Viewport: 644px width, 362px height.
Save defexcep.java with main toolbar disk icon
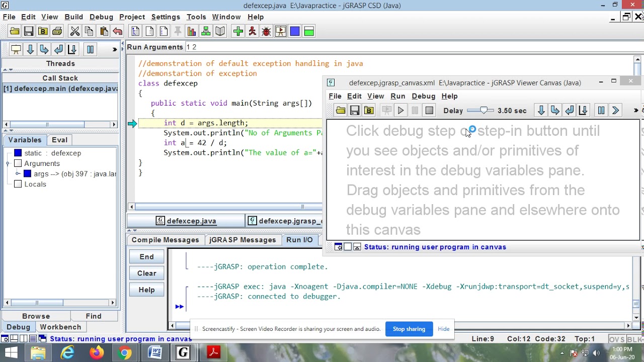[x=29, y=32]
